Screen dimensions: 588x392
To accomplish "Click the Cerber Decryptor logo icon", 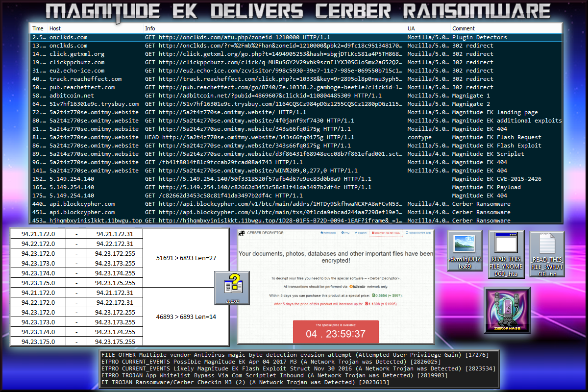I will pyautogui.click(x=242, y=233).
